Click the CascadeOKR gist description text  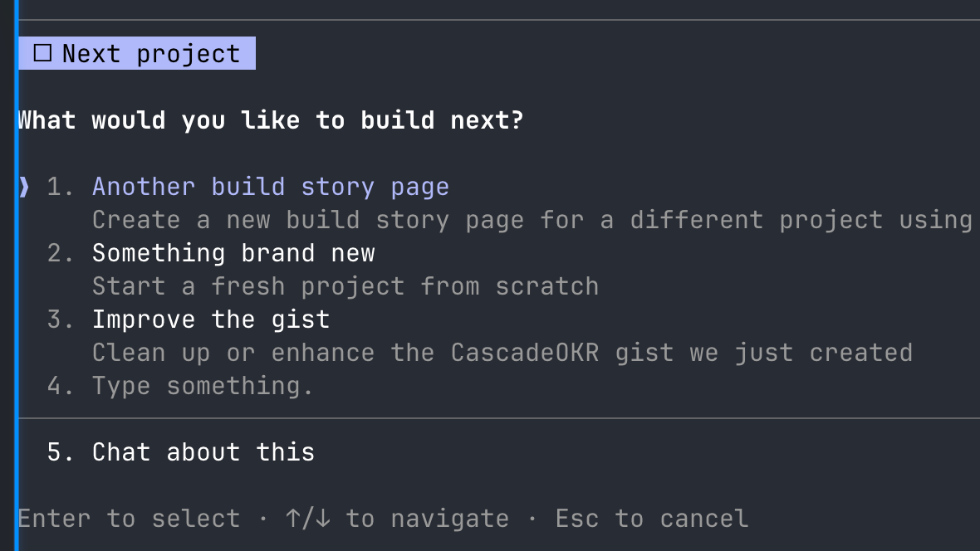coord(502,353)
